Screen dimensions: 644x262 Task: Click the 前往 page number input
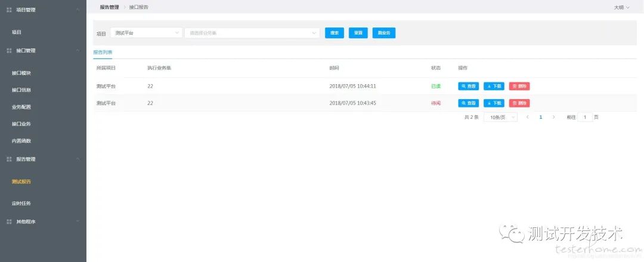tap(586, 117)
